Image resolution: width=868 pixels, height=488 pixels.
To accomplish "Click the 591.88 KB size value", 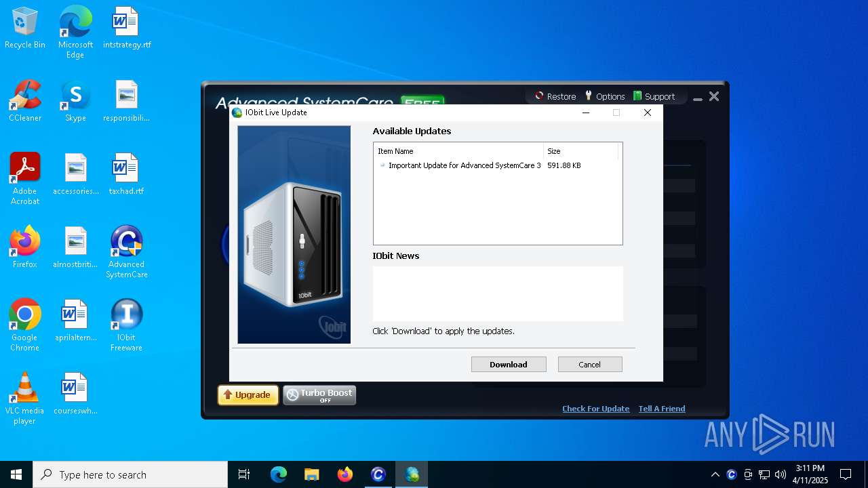I will point(564,165).
